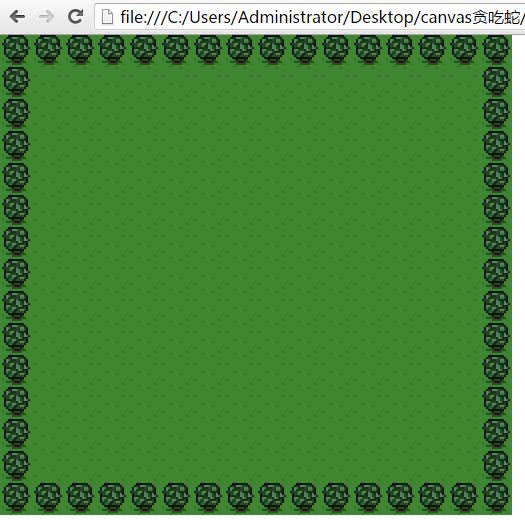Click the tree in the top-right canvas corner
525x525 pixels.
point(496,49)
